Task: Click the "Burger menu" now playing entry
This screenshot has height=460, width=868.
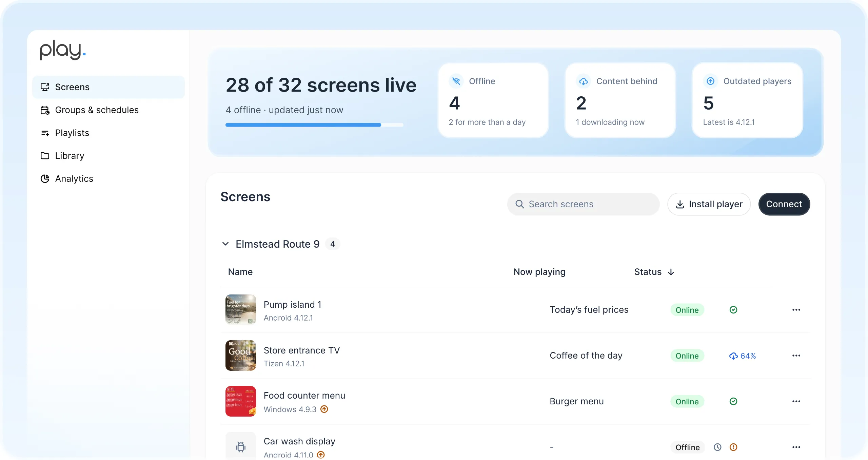Action: pyautogui.click(x=576, y=401)
